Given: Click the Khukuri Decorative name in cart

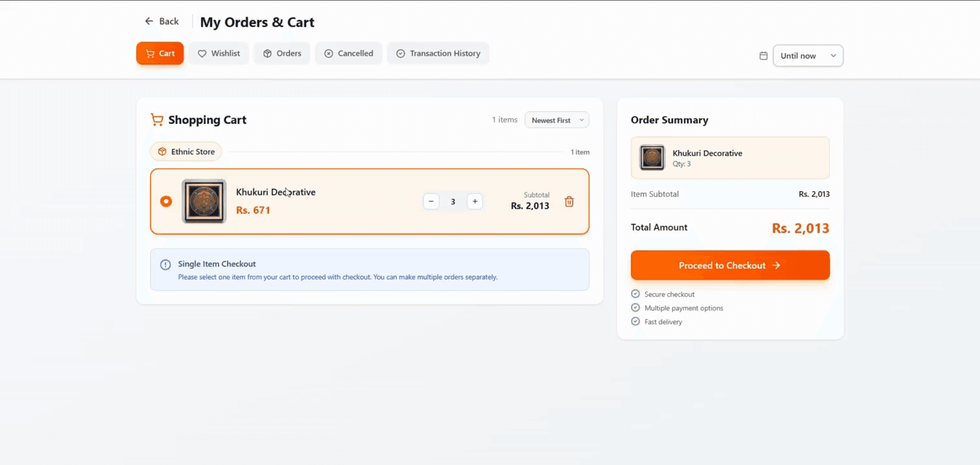Looking at the screenshot, I should pos(276,192).
